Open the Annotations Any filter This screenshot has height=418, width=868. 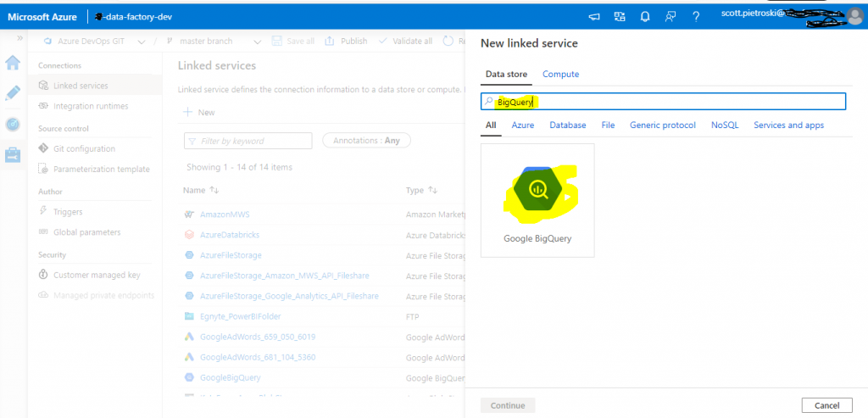pos(366,141)
